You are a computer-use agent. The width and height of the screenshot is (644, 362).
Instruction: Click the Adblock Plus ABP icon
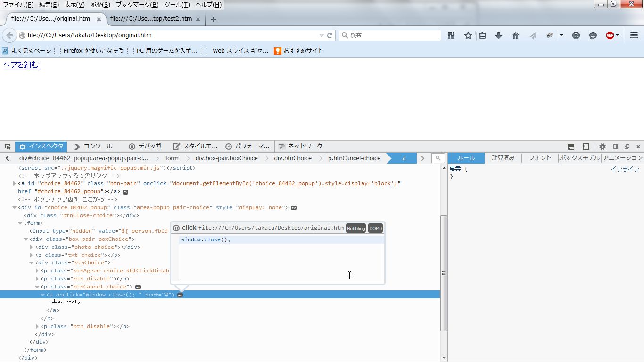click(610, 35)
